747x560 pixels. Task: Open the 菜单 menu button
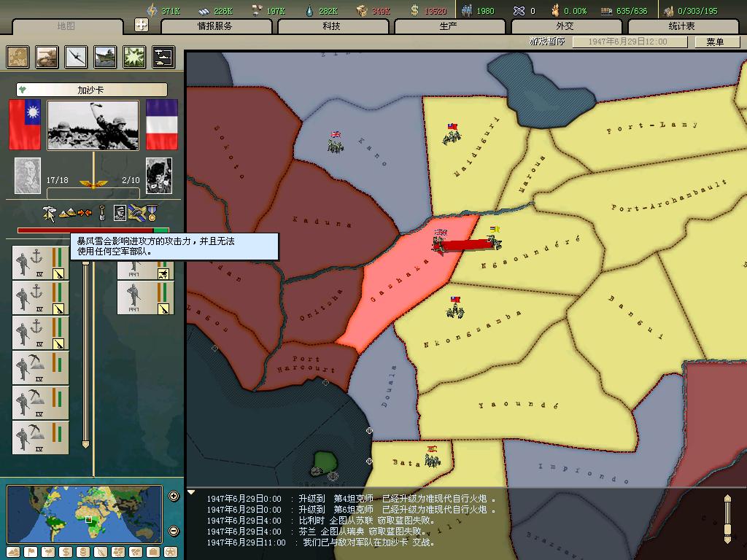click(716, 42)
